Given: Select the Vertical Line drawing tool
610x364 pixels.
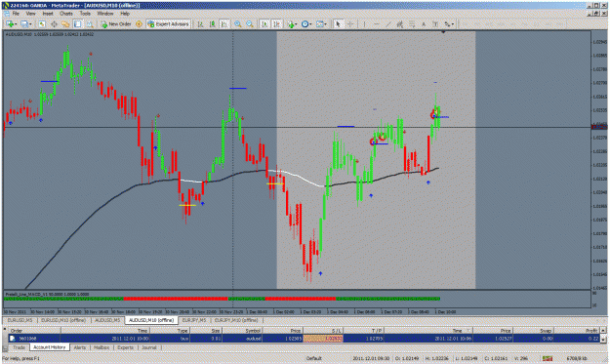Looking at the screenshot, I should click(x=364, y=24).
